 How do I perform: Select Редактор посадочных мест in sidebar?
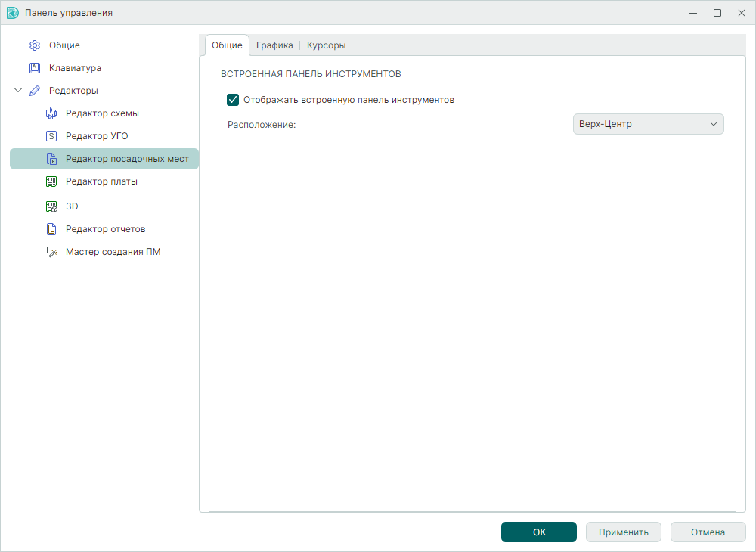(x=127, y=159)
